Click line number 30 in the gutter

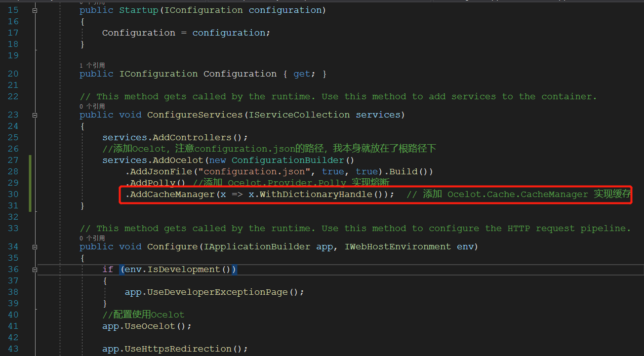tap(13, 195)
